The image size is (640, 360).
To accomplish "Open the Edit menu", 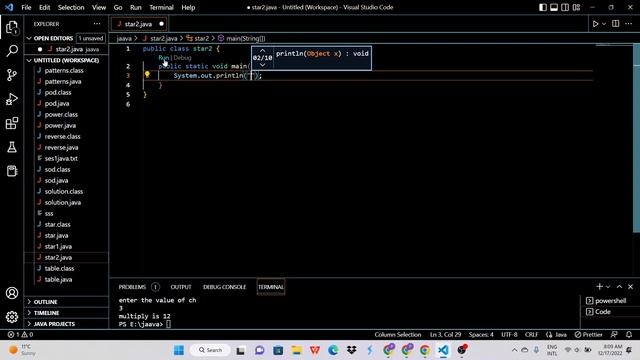I will tap(44, 7).
